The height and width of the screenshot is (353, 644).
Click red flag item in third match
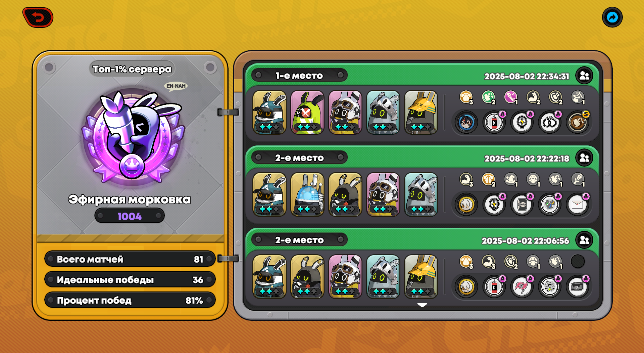(522, 286)
